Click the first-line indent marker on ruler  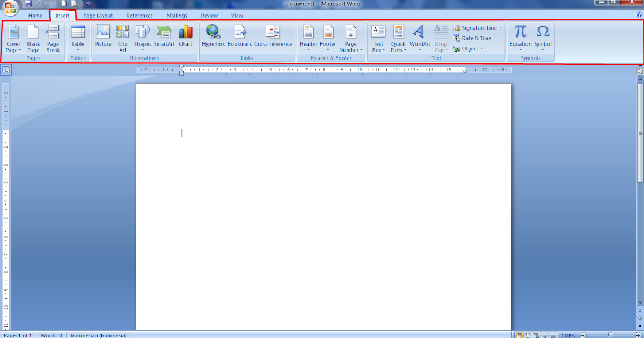coord(181,67)
